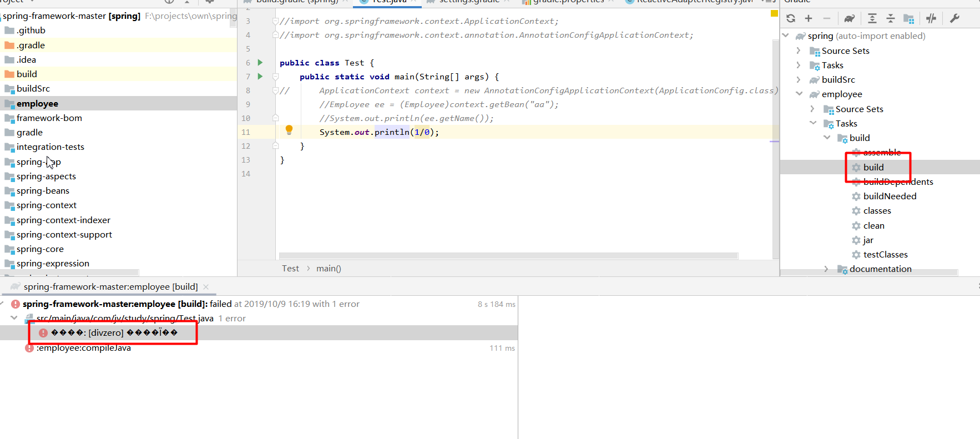Select the classes Gradle task

coord(877,210)
